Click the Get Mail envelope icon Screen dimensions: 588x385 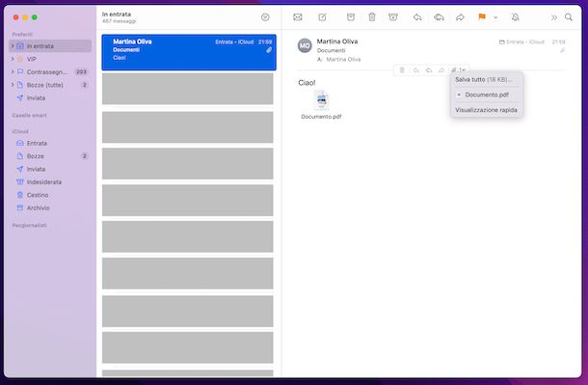298,17
